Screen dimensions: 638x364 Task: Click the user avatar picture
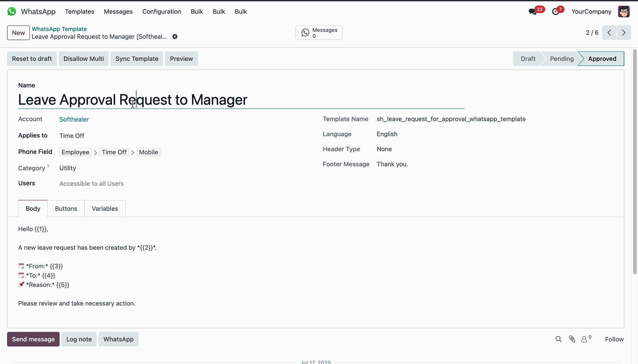[623, 12]
